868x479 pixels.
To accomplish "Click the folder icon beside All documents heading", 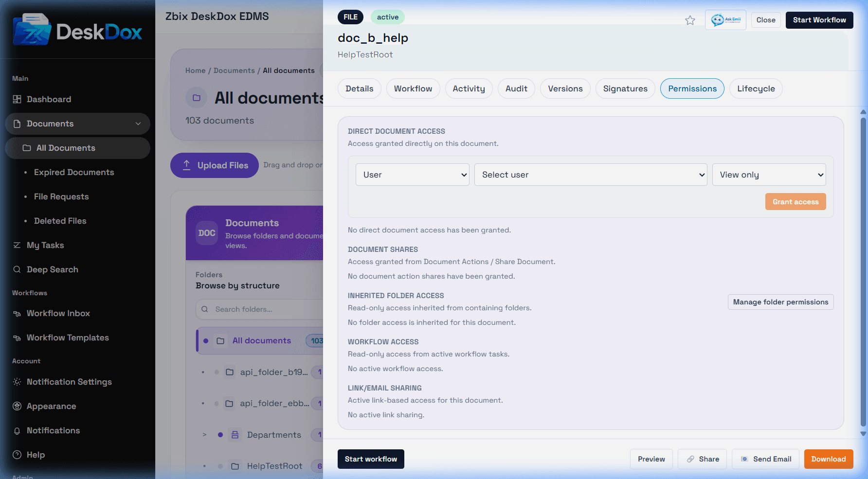I will 197,98.
